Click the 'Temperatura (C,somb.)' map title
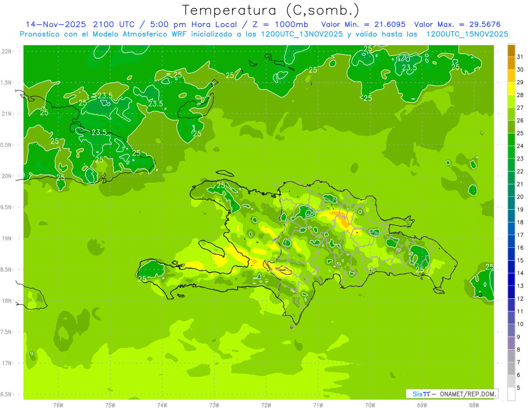 (271, 10)
